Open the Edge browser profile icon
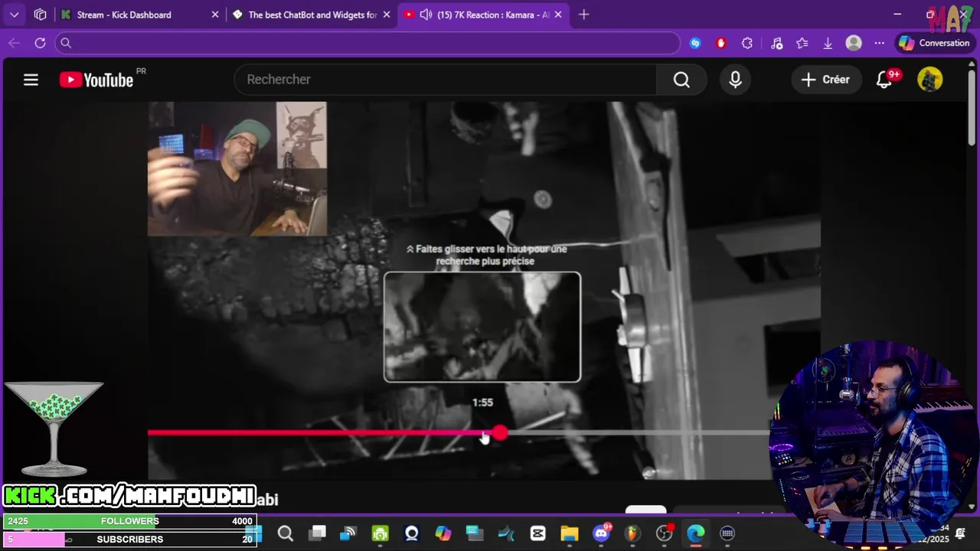This screenshot has width=980, height=551. pyautogui.click(x=854, y=44)
